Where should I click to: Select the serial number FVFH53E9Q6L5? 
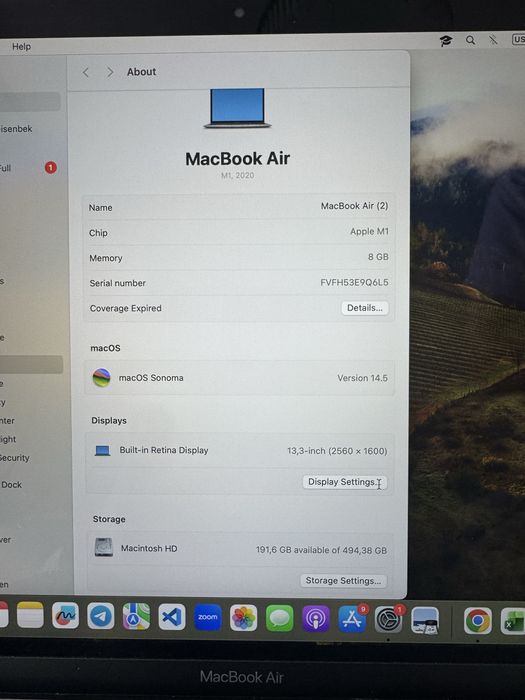tap(354, 282)
